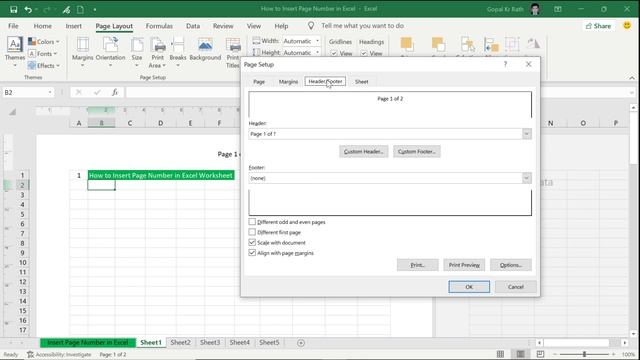Open the Margins icon in ribbon
The width and height of the screenshot is (640, 360).
(82, 45)
